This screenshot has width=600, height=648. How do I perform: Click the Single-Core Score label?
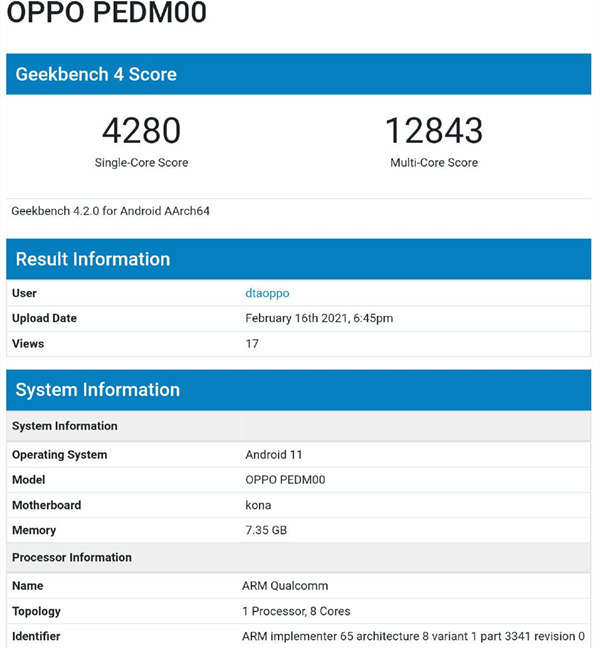[141, 162]
